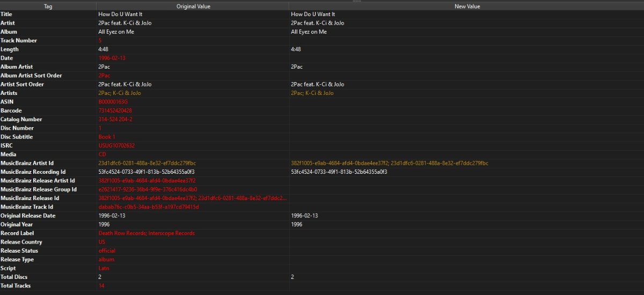
Task: Click the Media value CD
Action: tap(102, 154)
